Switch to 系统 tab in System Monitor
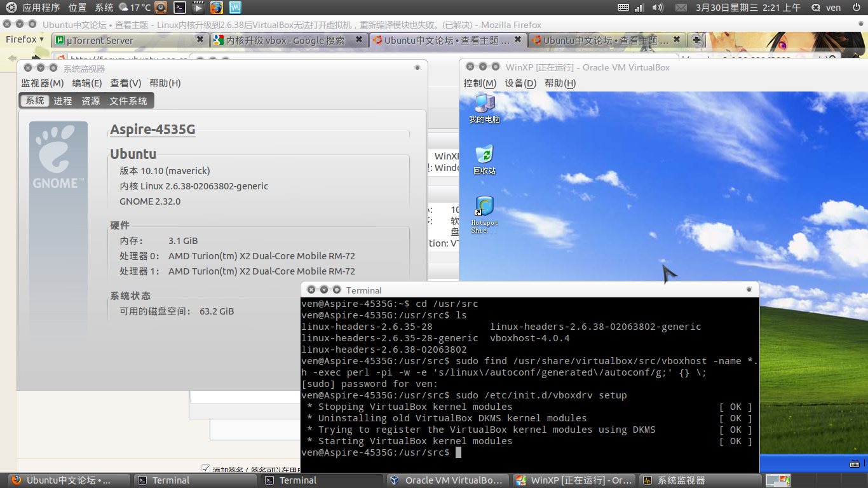 [35, 100]
